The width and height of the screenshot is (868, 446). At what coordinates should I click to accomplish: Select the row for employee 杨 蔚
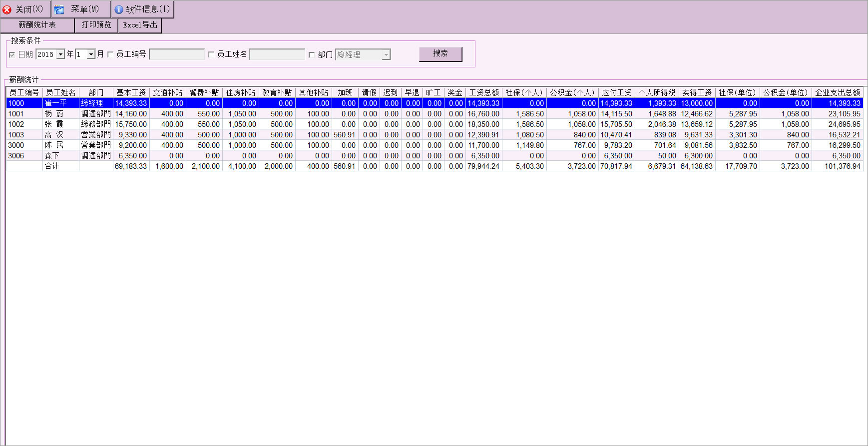[x=54, y=114]
